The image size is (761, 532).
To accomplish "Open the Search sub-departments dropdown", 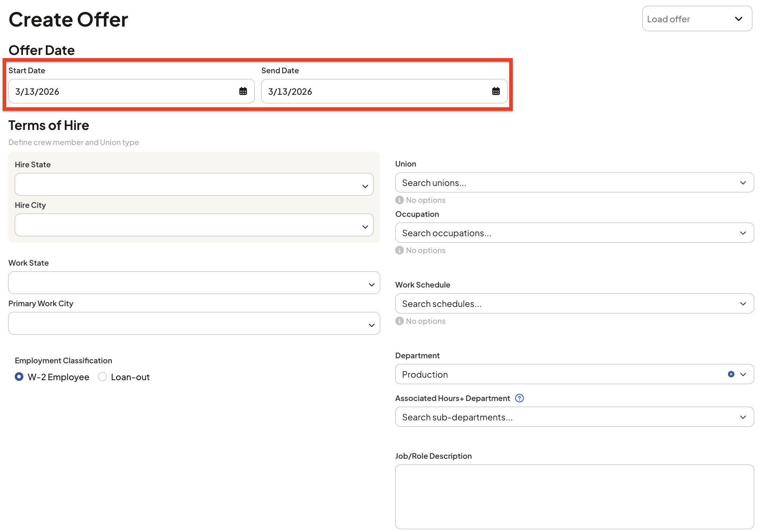I will click(575, 417).
